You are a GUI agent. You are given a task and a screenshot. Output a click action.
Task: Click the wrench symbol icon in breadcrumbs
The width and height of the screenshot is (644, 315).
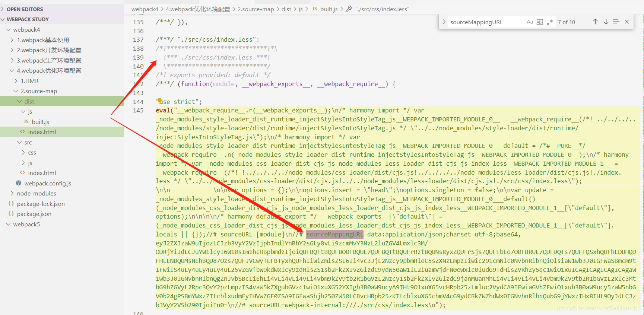349,9
